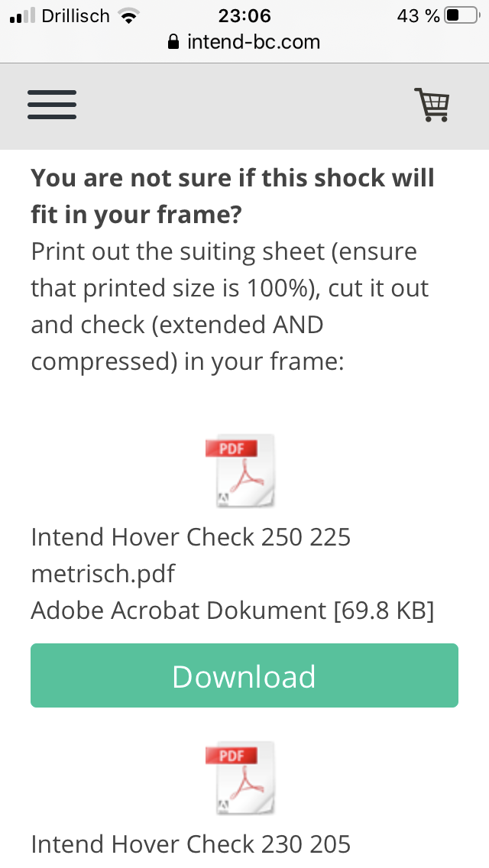The width and height of the screenshot is (489, 868).
Task: Tap the Adobe Acrobat Dokument [69.8 KB] label
Action: [232, 611]
